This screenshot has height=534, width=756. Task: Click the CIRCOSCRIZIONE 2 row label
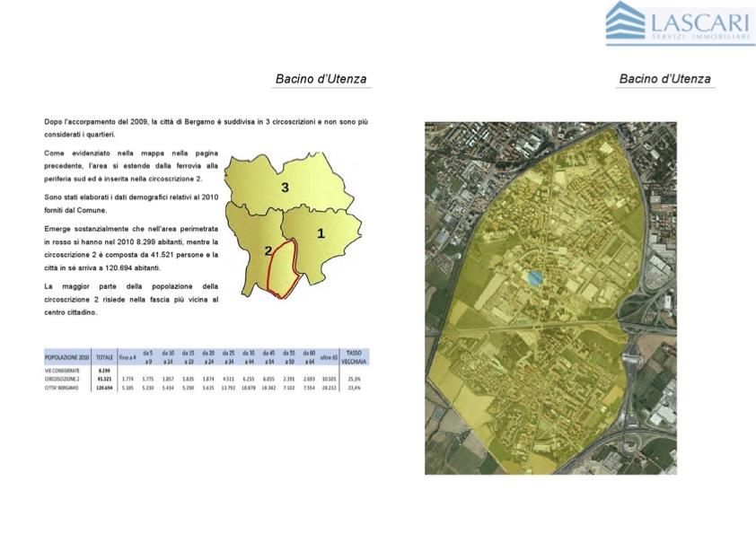coord(64,379)
